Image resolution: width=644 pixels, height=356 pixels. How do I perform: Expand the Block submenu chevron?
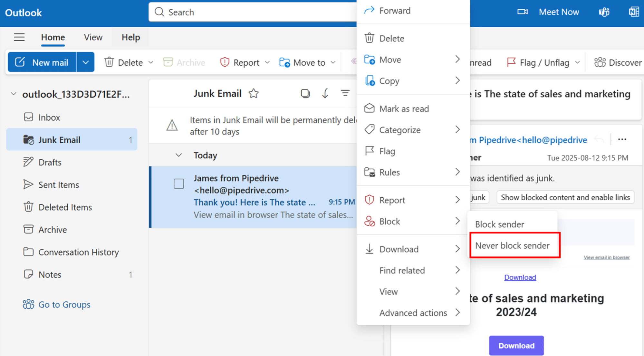point(458,221)
